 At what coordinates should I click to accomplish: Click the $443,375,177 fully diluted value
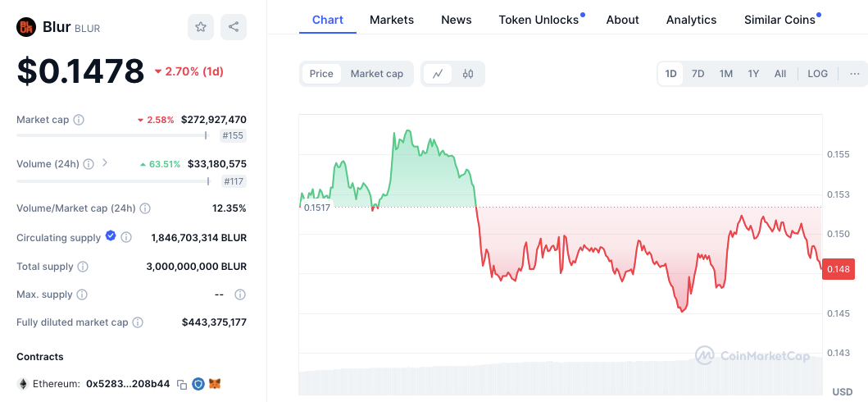pyautogui.click(x=214, y=322)
